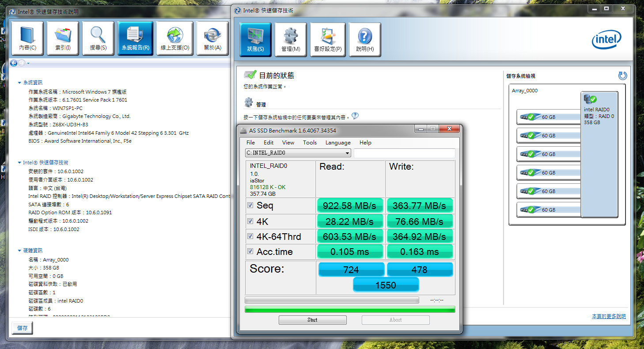644x349 pixels.
Task: Collapse the 硬體資訊 section
Action: tap(19, 250)
